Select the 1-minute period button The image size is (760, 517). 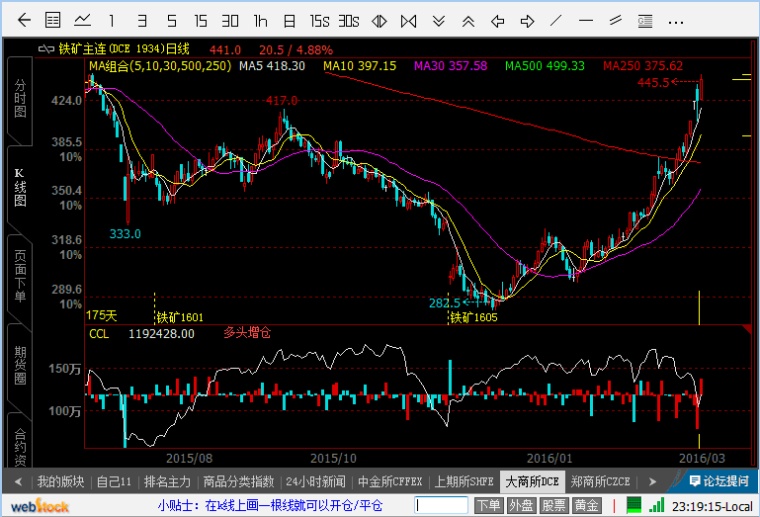point(112,20)
